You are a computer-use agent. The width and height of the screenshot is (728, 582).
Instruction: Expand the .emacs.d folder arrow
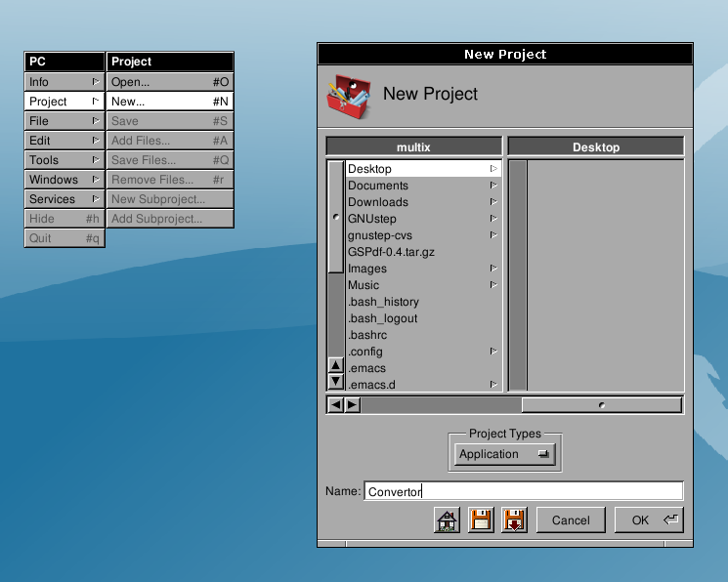[x=493, y=385]
